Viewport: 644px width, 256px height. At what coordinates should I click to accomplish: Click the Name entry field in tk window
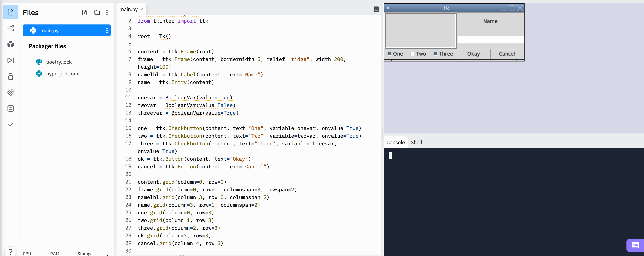pyautogui.click(x=490, y=40)
